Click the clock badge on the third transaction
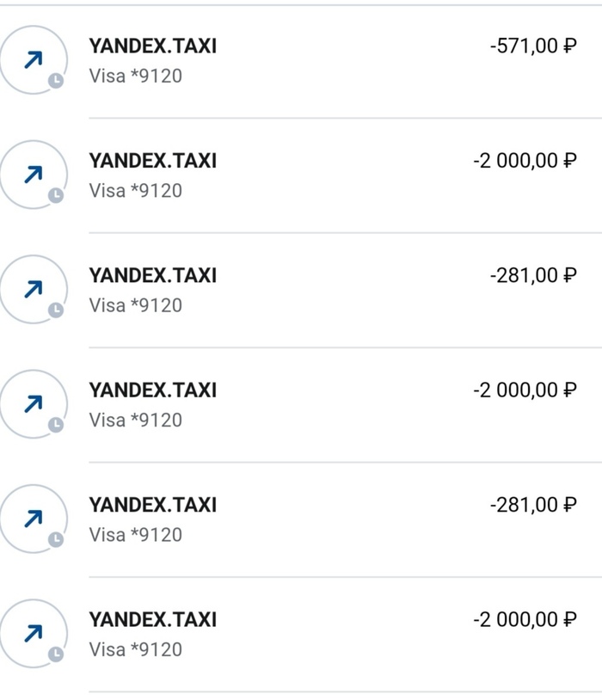The image size is (602, 700). [x=56, y=310]
